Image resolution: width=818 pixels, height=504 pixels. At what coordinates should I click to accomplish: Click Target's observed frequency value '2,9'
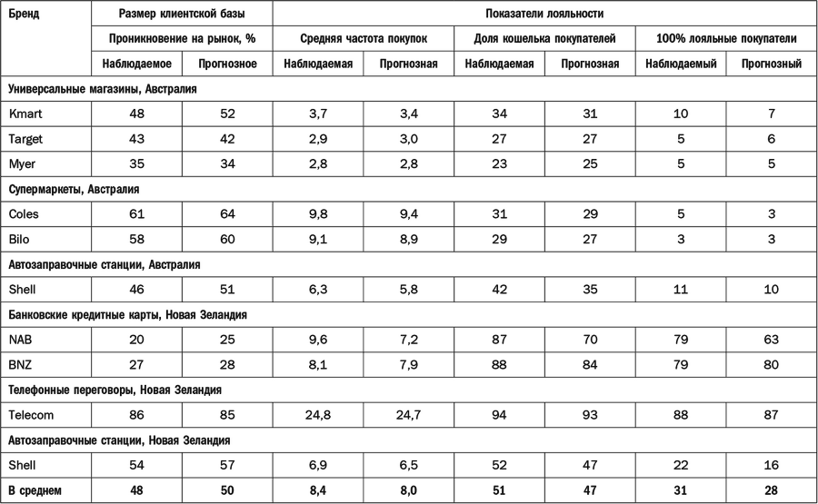click(x=318, y=139)
